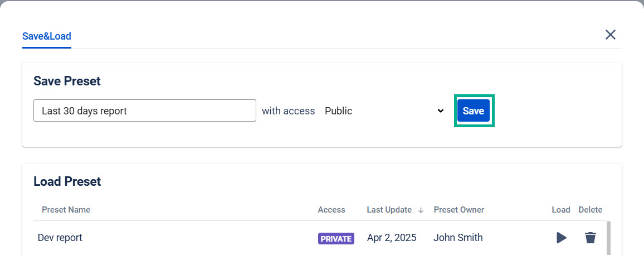Sort by Preset Name column

[66, 210]
